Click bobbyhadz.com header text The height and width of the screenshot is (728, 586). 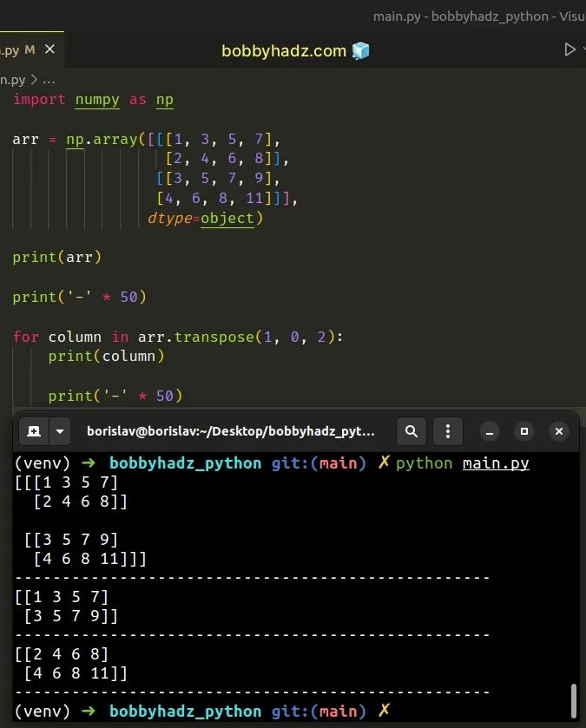(284, 50)
